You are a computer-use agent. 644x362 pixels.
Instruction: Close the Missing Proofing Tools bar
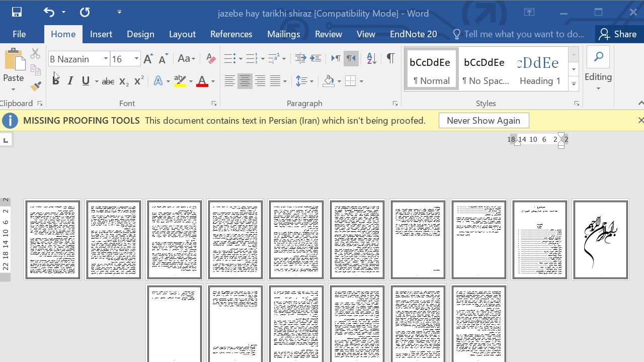pyautogui.click(x=640, y=120)
